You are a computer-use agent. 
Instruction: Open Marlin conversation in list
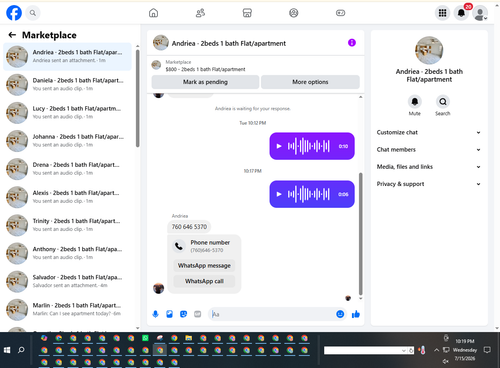click(x=68, y=309)
